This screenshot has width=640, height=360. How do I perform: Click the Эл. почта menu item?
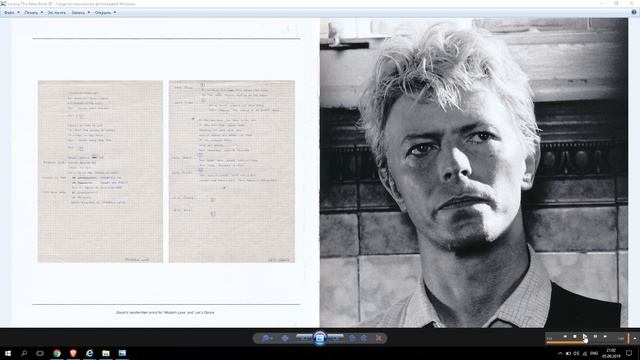point(57,13)
